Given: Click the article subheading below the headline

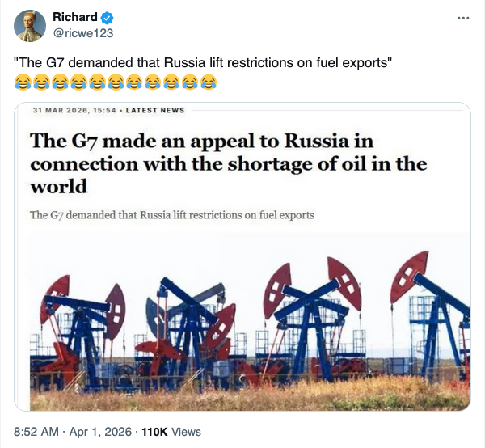Looking at the screenshot, I should coord(171,215).
